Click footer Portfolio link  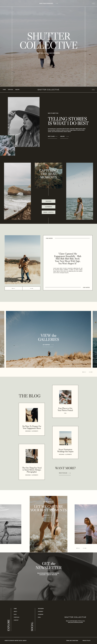click(x=16, y=617)
